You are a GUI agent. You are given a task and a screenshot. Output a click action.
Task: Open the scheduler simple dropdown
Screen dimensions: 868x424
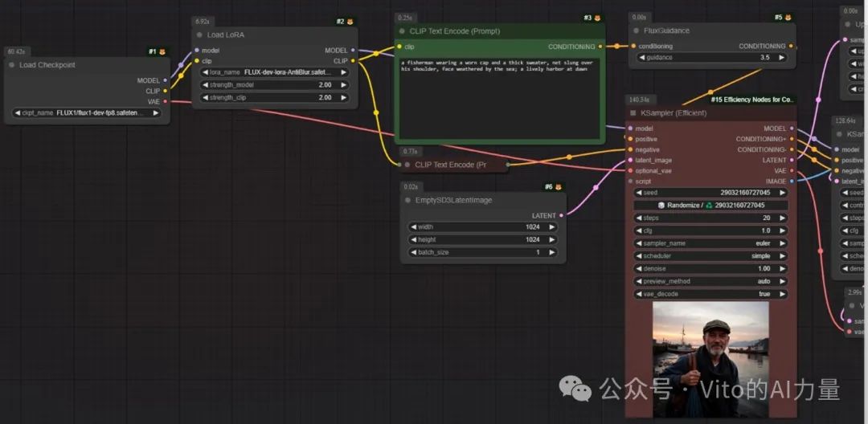point(710,256)
